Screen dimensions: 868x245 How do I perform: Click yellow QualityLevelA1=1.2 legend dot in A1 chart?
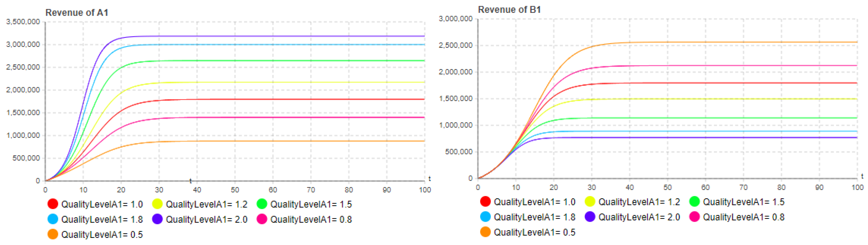click(157, 204)
